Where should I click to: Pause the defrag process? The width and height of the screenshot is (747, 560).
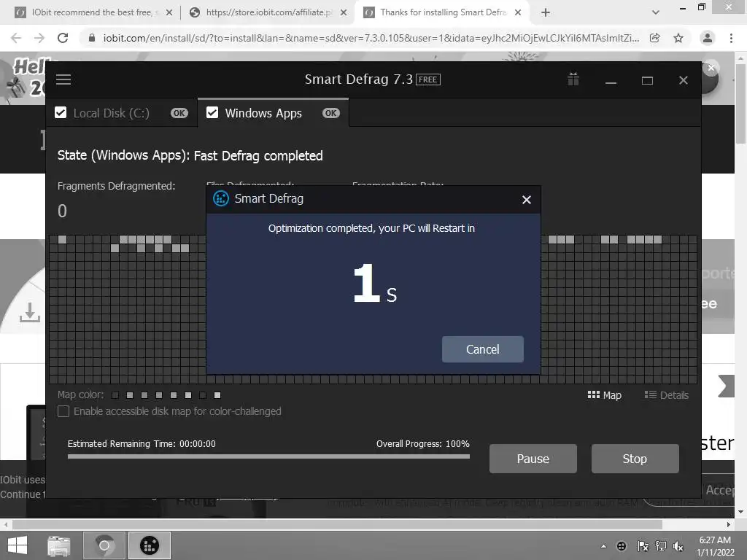pos(533,459)
